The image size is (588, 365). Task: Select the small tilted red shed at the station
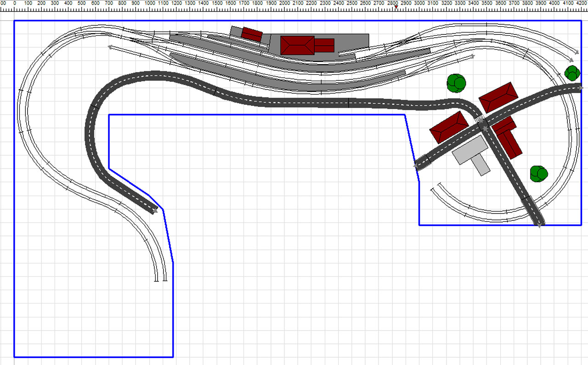252,34
